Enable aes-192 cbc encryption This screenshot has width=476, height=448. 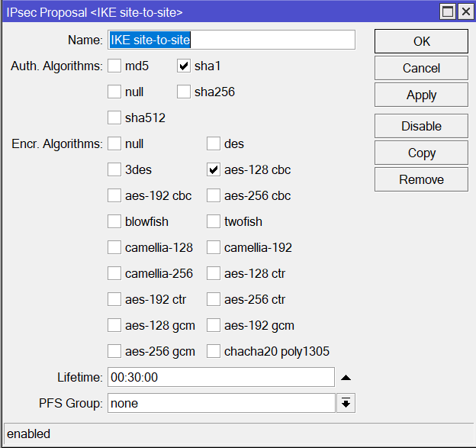pos(114,195)
